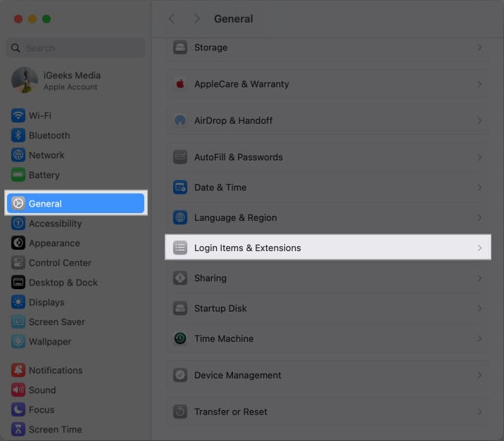Viewport: 504px width, 441px height.
Task: Open the Control Center icon
Action: [18, 263]
